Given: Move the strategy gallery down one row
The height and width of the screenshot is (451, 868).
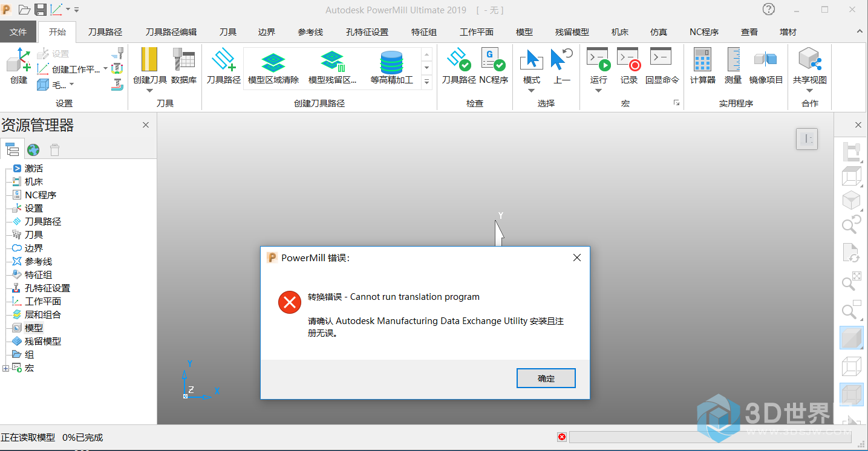Looking at the screenshot, I should [x=426, y=68].
